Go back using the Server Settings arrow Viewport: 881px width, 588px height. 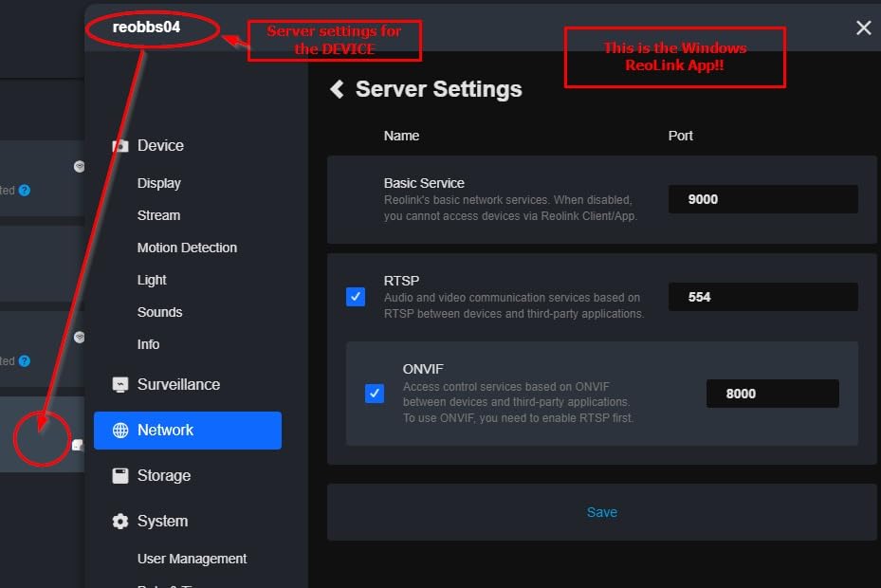[337, 89]
